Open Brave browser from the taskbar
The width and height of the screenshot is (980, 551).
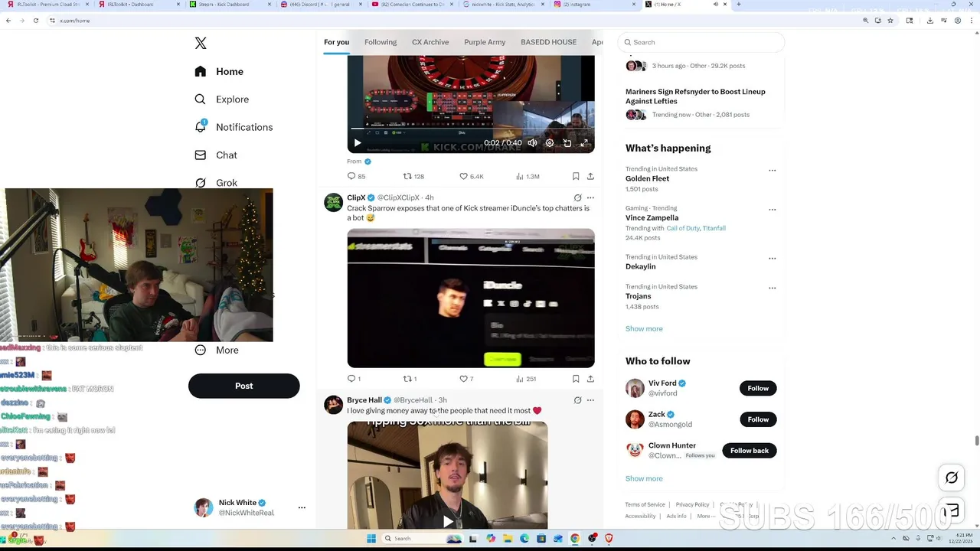[609, 539]
